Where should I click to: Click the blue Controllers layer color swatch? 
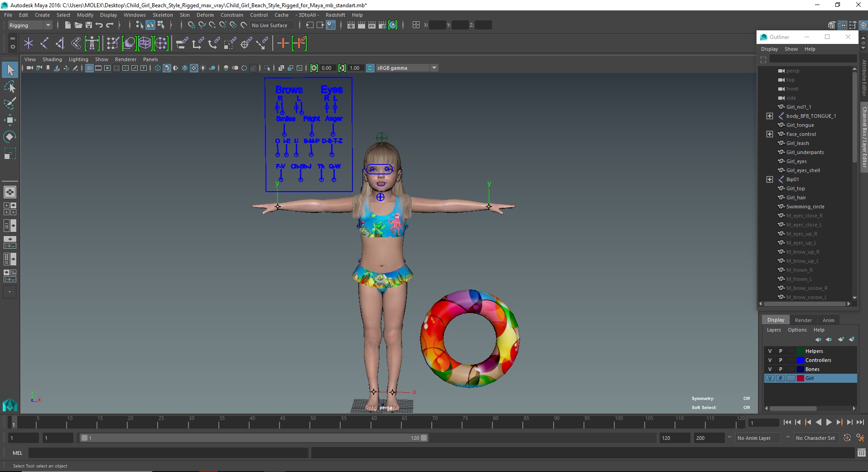tap(800, 360)
